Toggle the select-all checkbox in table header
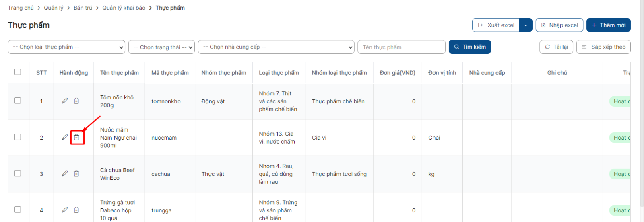Screen dimensions: 644x222 (x=18, y=72)
